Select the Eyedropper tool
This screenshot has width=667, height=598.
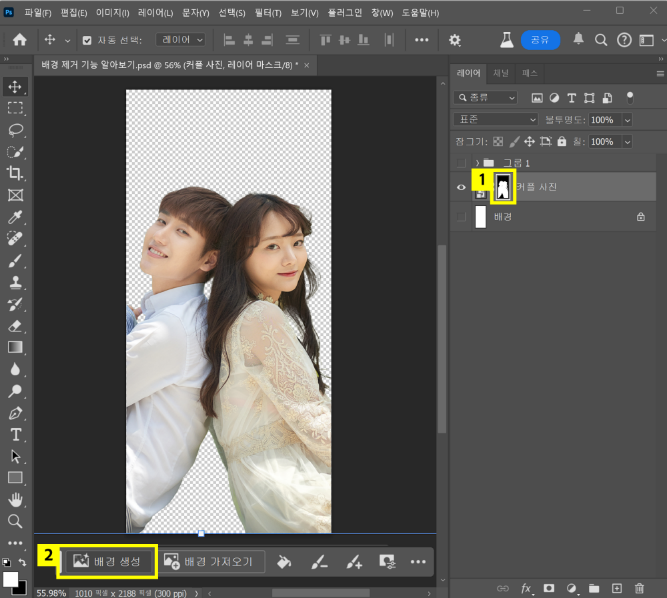[x=16, y=217]
